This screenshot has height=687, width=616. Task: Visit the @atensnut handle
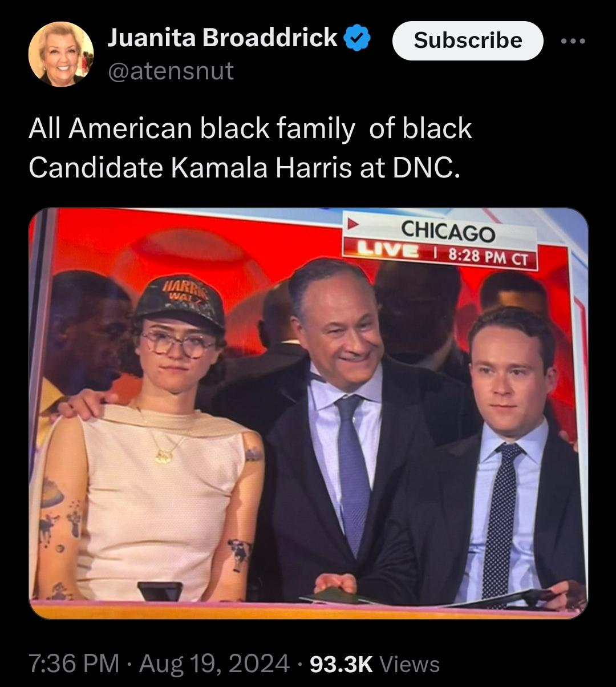pos(171,71)
